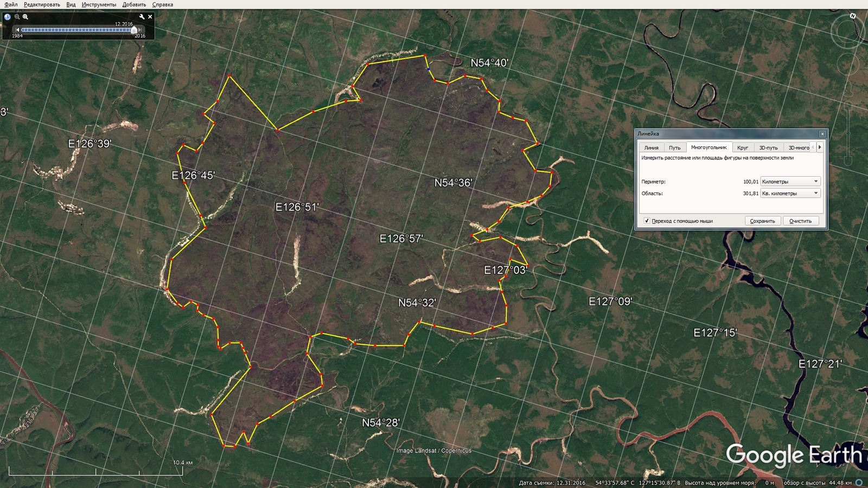The width and height of the screenshot is (868, 488).
Task: Click the Сохранить button
Action: pyautogui.click(x=762, y=221)
